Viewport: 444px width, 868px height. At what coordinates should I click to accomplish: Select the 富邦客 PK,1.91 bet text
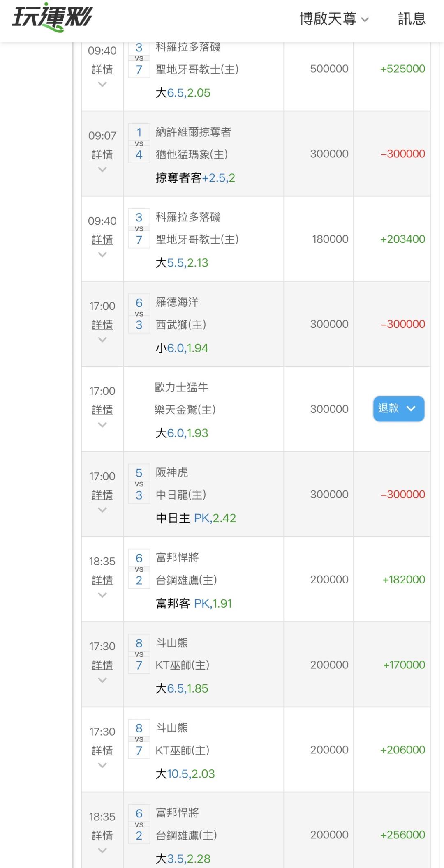(x=194, y=603)
